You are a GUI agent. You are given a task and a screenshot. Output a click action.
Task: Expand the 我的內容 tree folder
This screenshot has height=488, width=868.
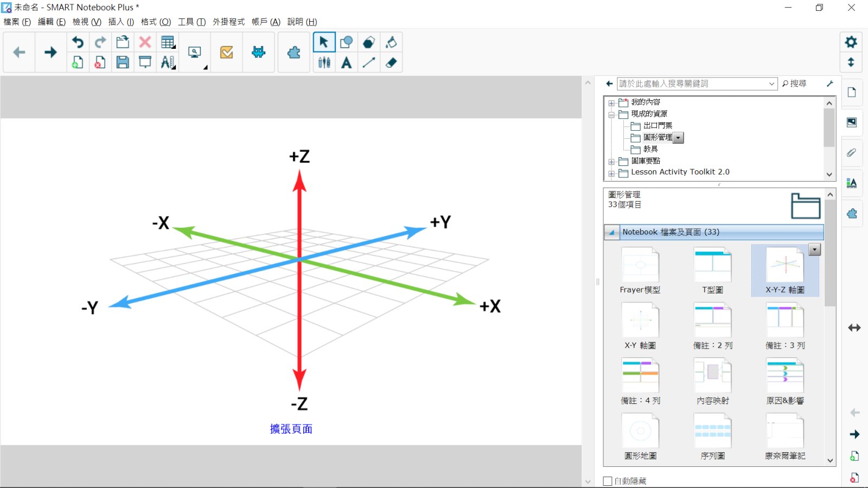pyautogui.click(x=611, y=102)
